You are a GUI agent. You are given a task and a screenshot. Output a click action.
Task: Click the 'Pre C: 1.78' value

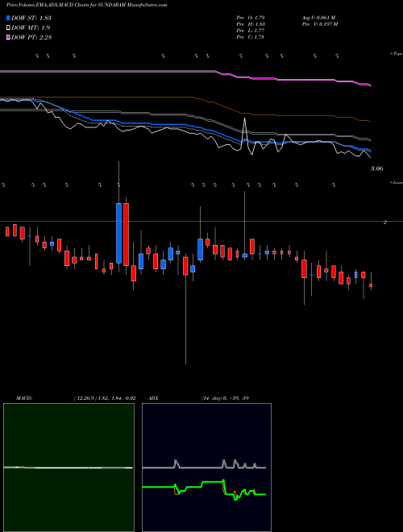click(x=251, y=37)
